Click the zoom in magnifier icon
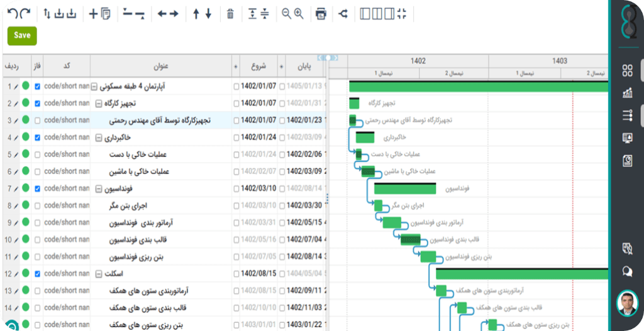This screenshot has width=644, height=331. [299, 14]
